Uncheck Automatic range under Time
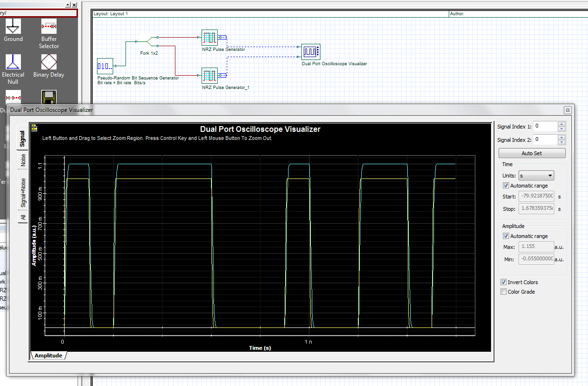This screenshot has width=588, height=386. (x=506, y=185)
